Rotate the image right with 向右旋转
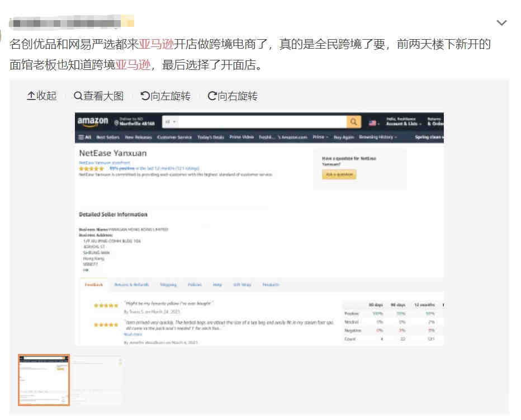Viewport: 521px width, 420px height. click(233, 96)
